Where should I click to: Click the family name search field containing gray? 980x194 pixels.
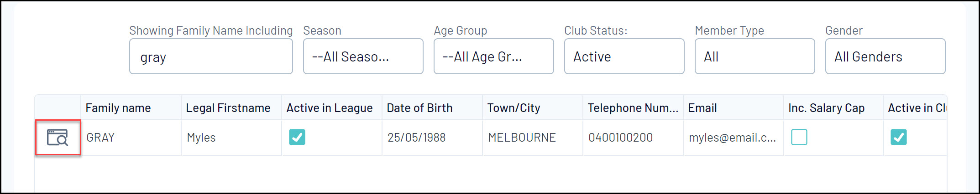pyautogui.click(x=211, y=56)
